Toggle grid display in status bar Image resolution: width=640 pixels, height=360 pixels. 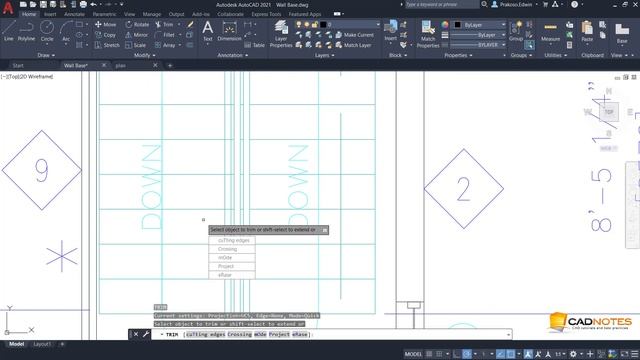[429, 354]
